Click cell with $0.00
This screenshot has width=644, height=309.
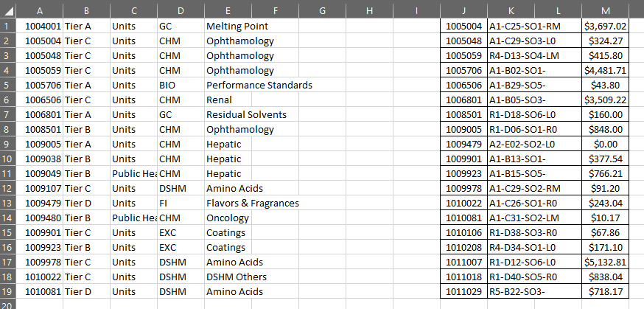point(605,144)
